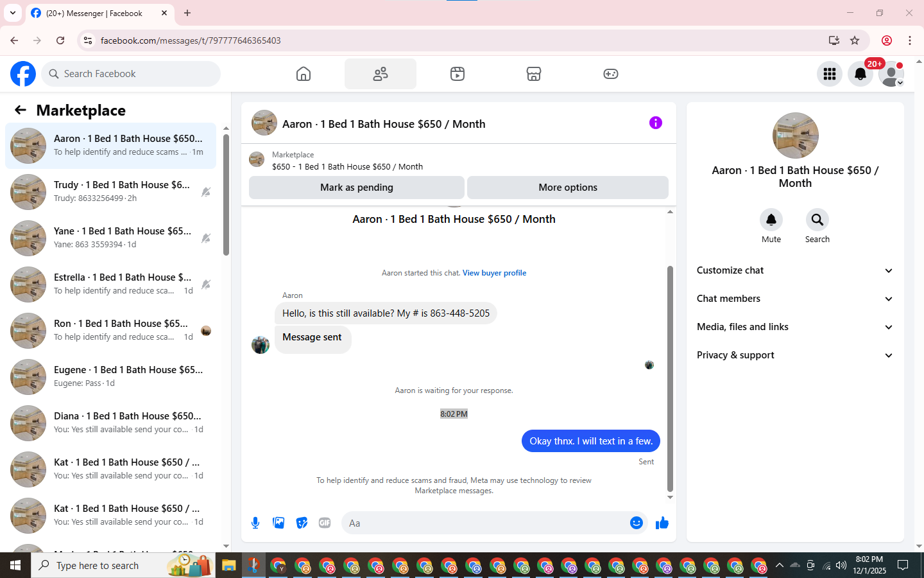Image resolution: width=924 pixels, height=578 pixels.
Task: Open the Windows notification center icon
Action: point(903,565)
